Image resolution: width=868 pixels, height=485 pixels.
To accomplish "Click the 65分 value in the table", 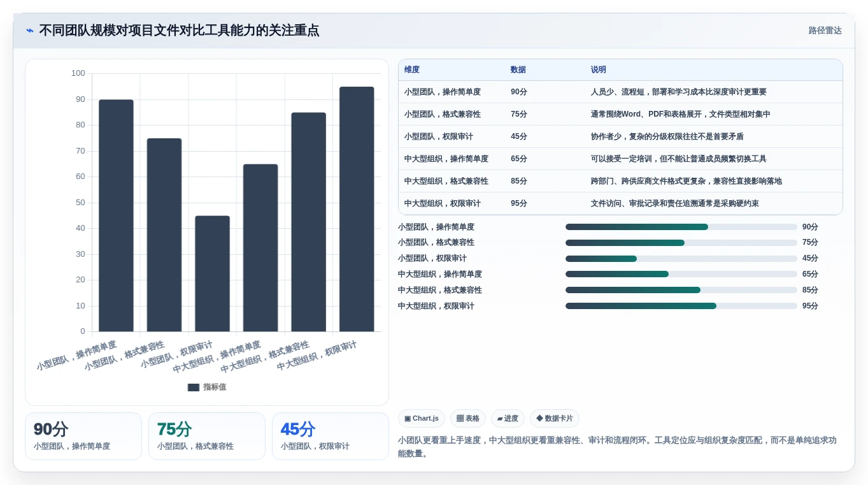I will [x=519, y=159].
